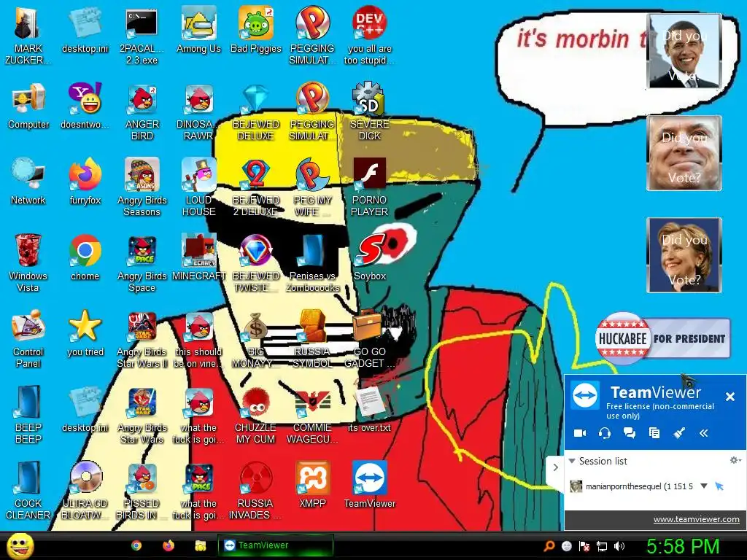The height and width of the screenshot is (560, 747).
Task: Select the ANGER BIRD desktop icon
Action: tap(142, 112)
